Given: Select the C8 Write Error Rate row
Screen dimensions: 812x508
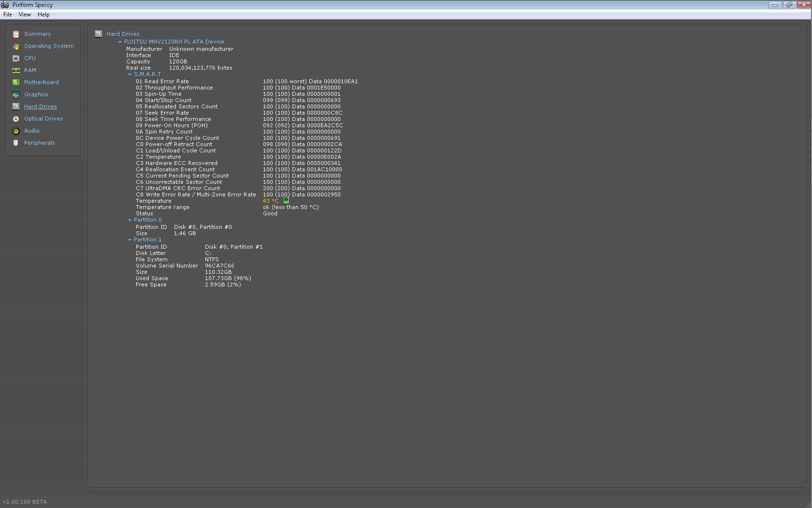Looking at the screenshot, I should 238,194.
